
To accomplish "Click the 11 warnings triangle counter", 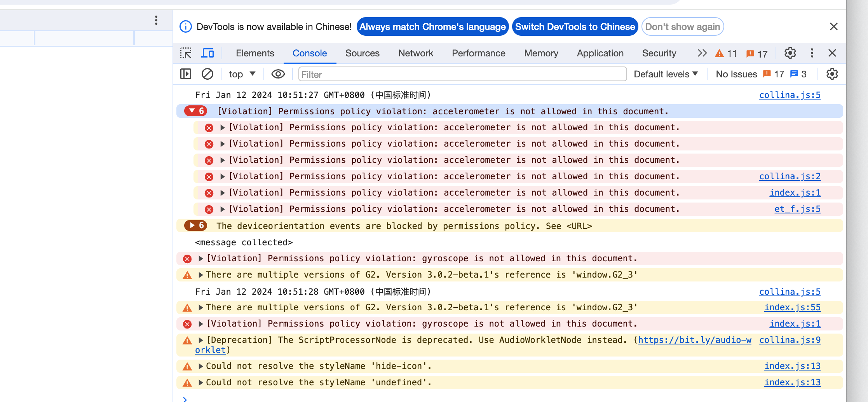I will tap(726, 54).
